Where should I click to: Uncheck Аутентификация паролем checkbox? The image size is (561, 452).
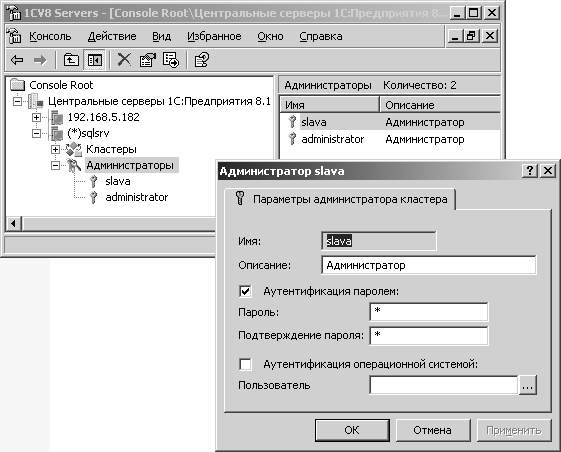(x=245, y=291)
